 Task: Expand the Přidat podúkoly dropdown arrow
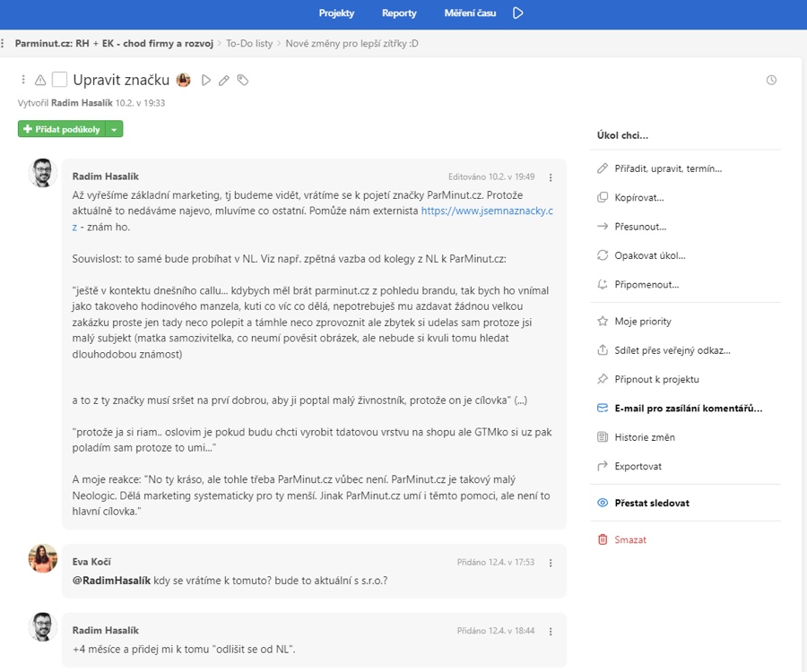pyautogui.click(x=114, y=129)
